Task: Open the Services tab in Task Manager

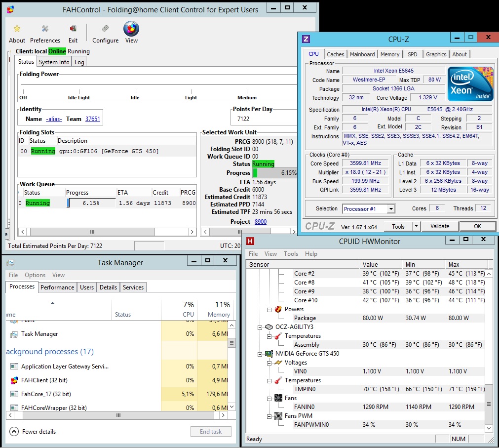Action: (133, 287)
